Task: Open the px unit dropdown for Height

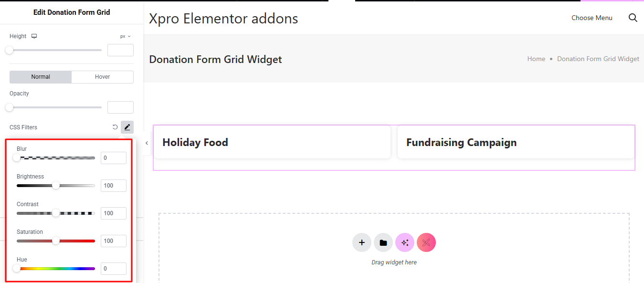Action: pos(125,36)
